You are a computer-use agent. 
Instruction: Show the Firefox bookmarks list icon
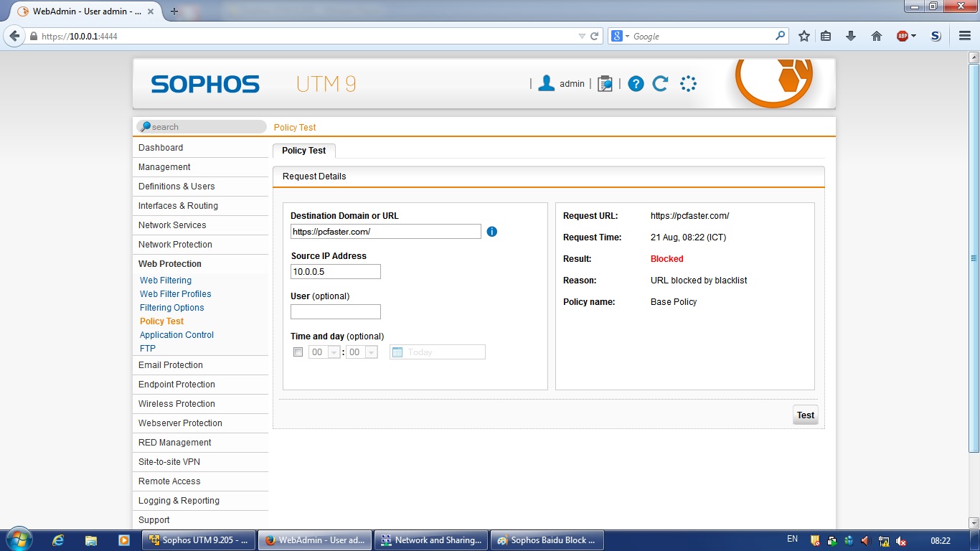click(x=826, y=36)
